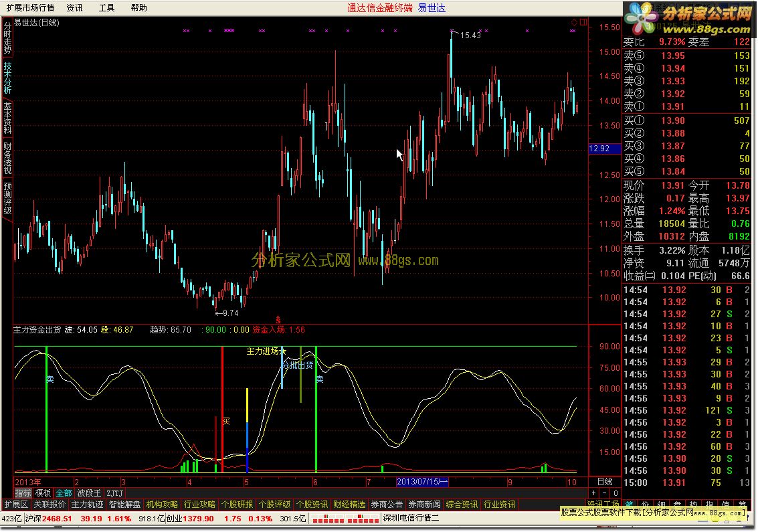Click the 12.92 price marker on the axis
The height and width of the screenshot is (532, 758).
[x=604, y=149]
